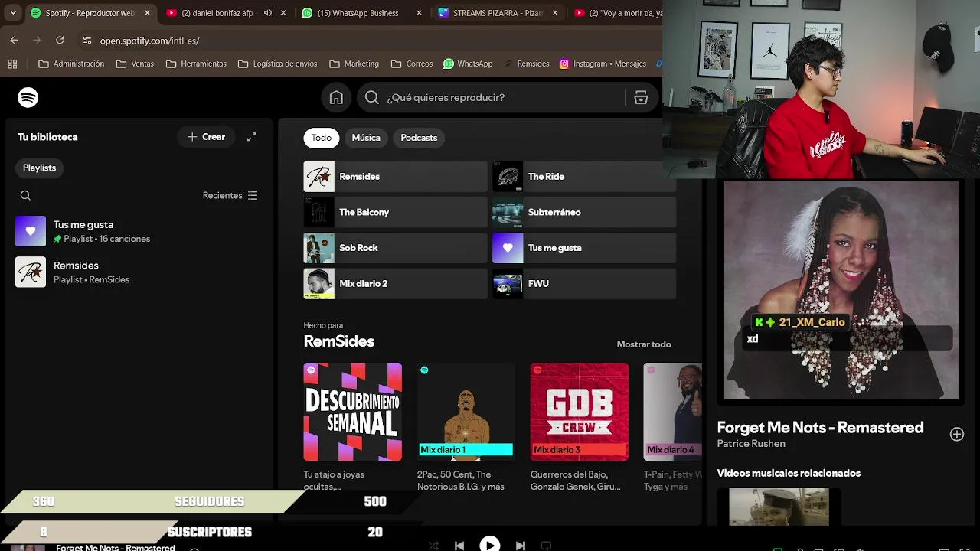
Task: Expand the Administración bookmarks folder
Action: [71, 64]
